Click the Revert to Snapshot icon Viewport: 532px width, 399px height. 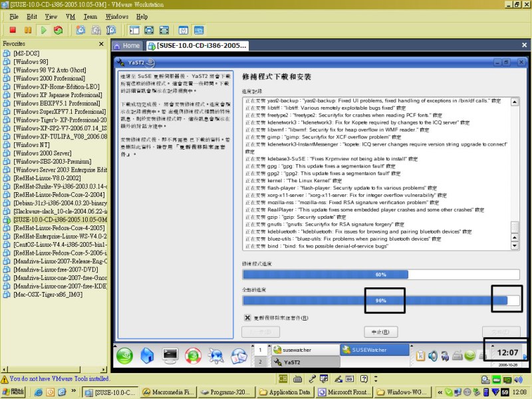(x=96, y=30)
